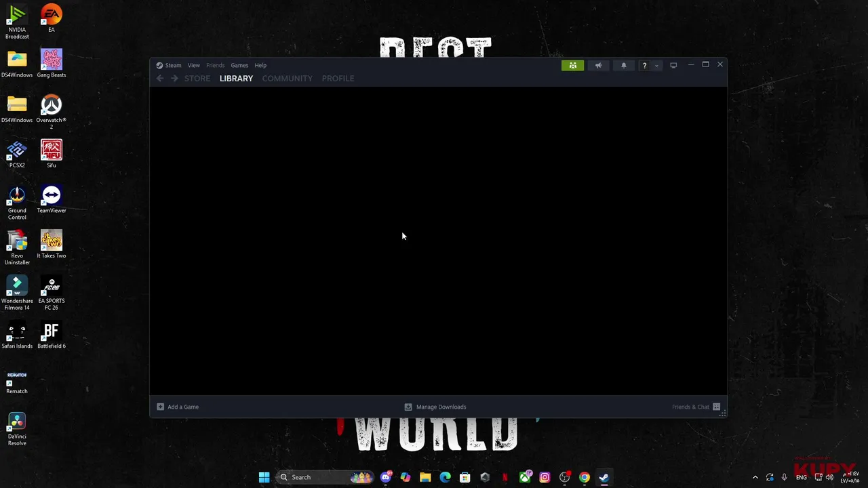Screen dimensions: 868x488
Task: Switch to the STORE tab
Action: pyautogui.click(x=197, y=79)
